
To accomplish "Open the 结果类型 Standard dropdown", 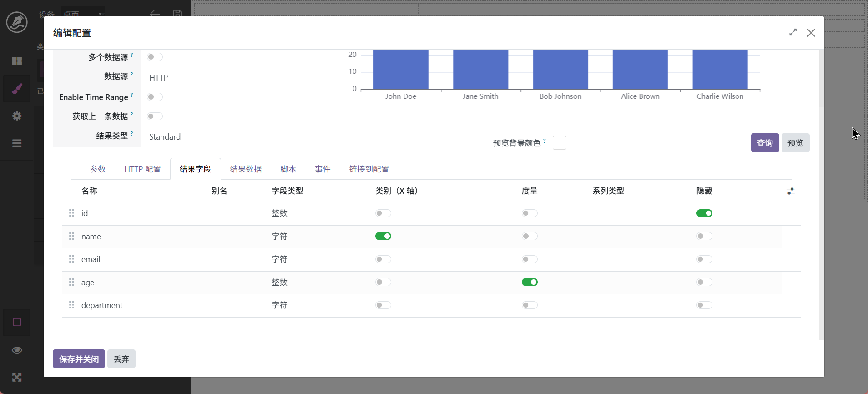I will (217, 137).
